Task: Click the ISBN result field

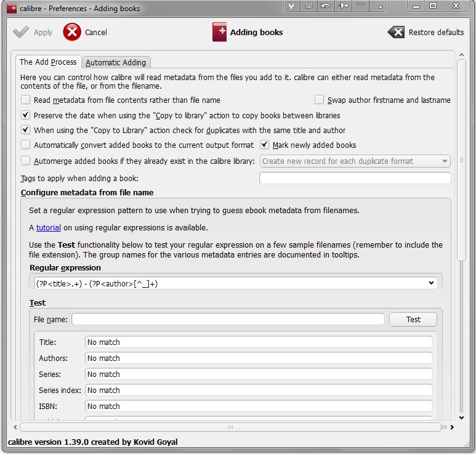Action: tap(259, 406)
